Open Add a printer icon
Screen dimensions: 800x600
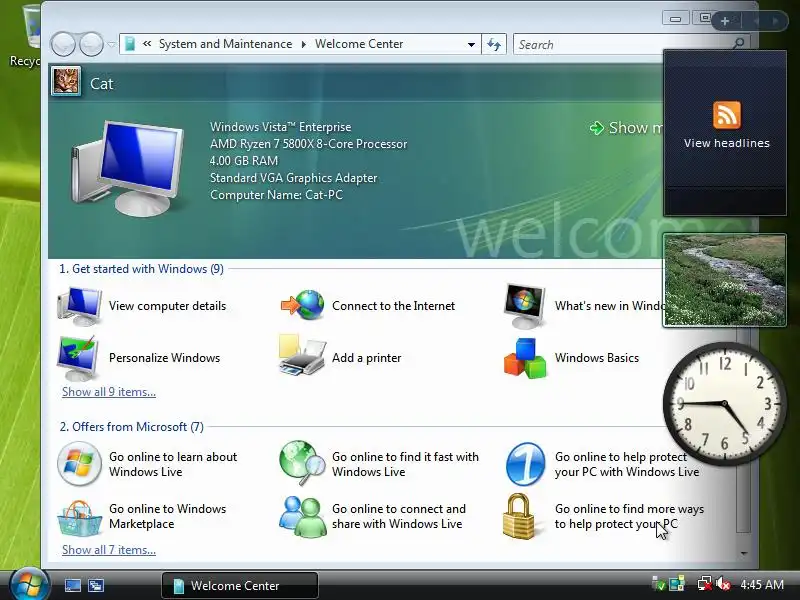tap(302, 356)
